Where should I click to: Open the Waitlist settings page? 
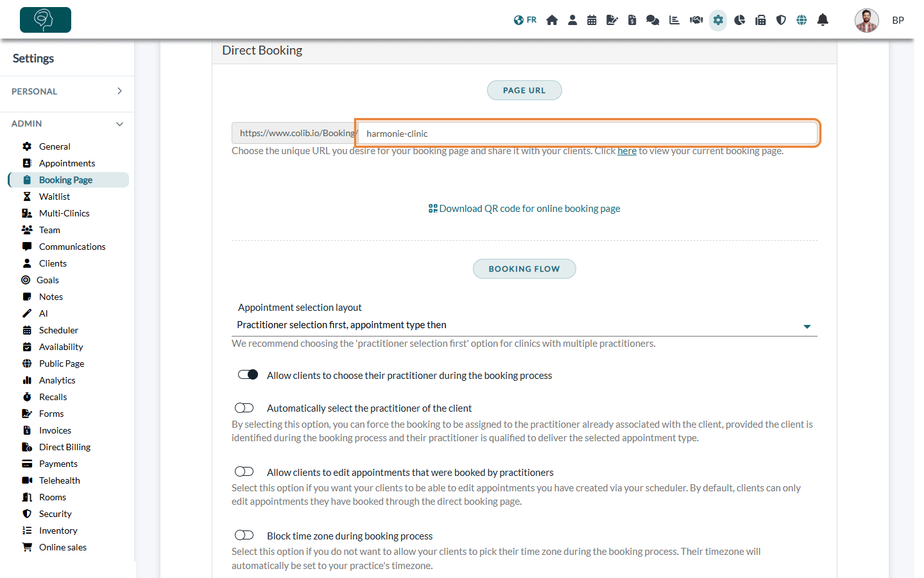55,197
